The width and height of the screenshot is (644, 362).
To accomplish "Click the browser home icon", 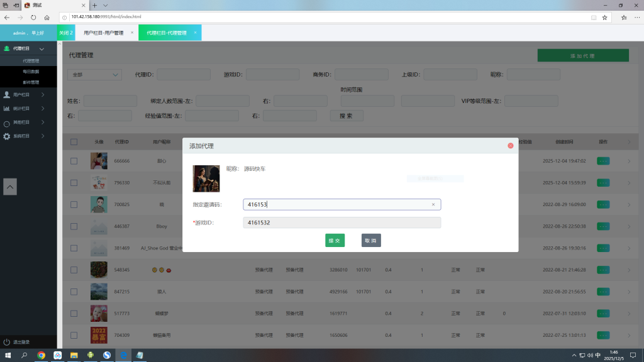I will tap(47, 18).
